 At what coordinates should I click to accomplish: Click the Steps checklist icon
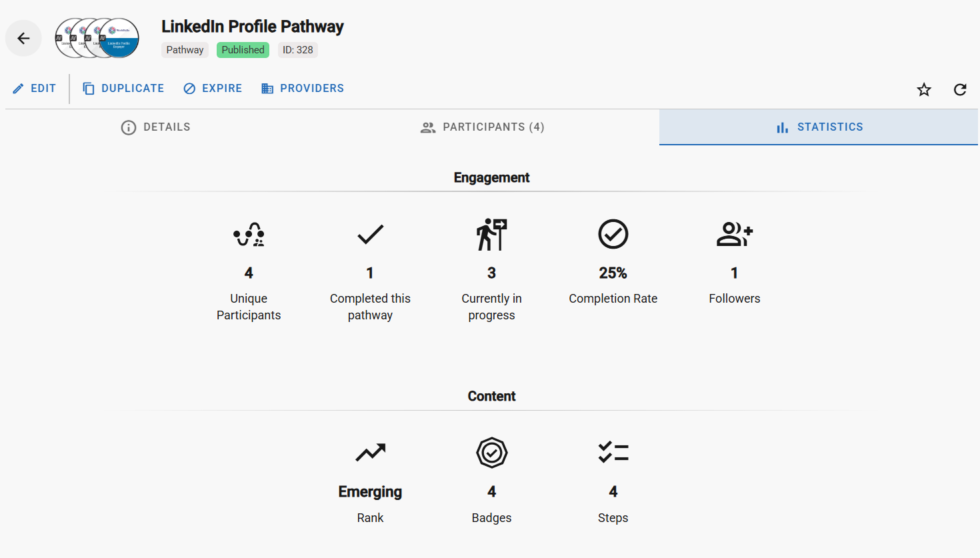tap(613, 453)
